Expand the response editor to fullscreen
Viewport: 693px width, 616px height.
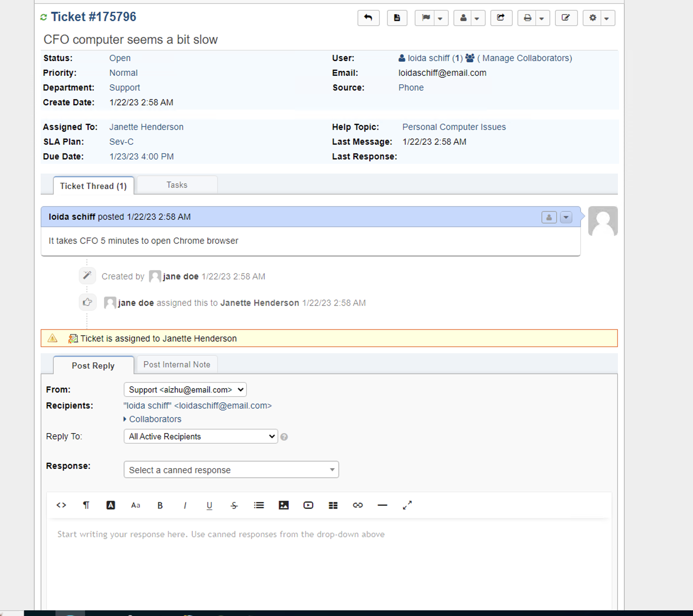tap(407, 505)
